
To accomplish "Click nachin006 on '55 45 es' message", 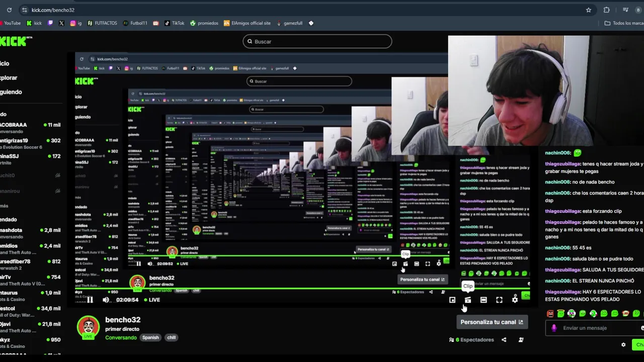I will click(557, 248).
